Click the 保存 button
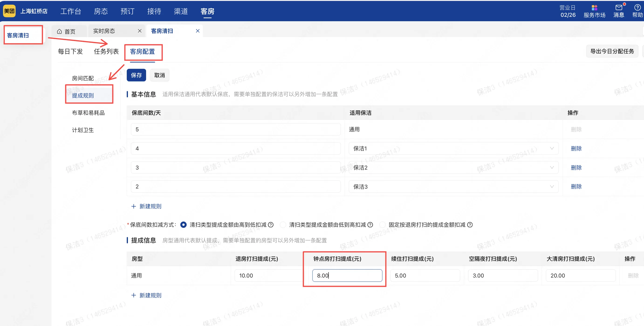644x326 pixels. tap(136, 75)
